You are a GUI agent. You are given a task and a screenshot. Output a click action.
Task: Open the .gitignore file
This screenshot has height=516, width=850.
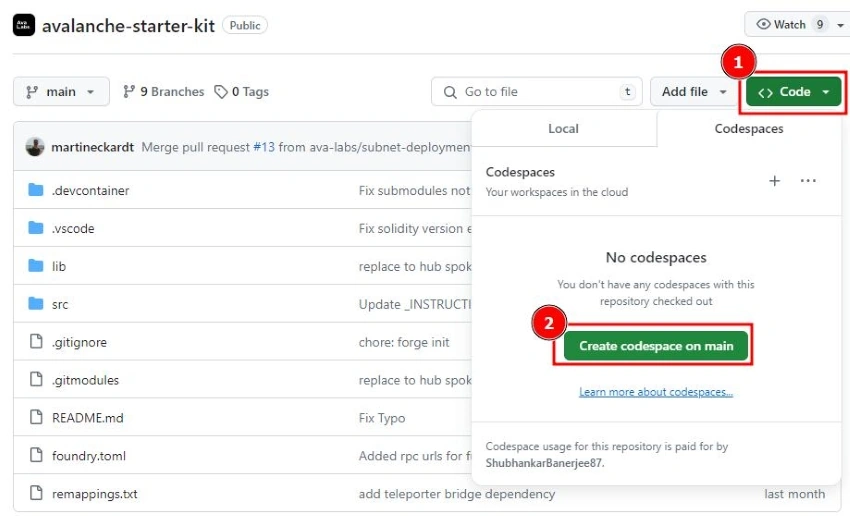[x=79, y=342]
